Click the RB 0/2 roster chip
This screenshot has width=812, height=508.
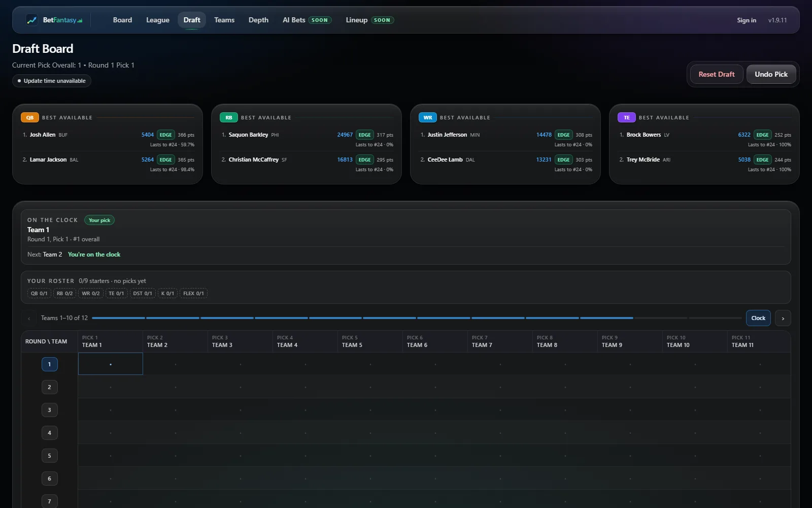tap(64, 294)
